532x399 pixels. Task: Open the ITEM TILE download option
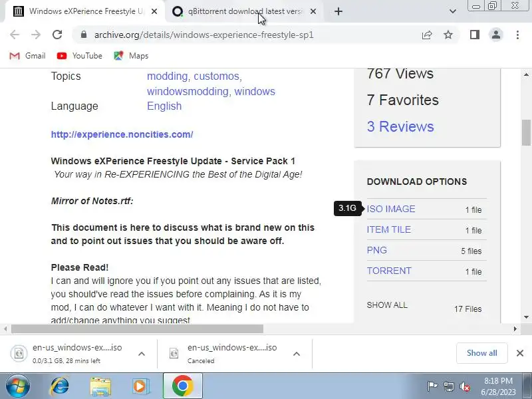pyautogui.click(x=388, y=229)
